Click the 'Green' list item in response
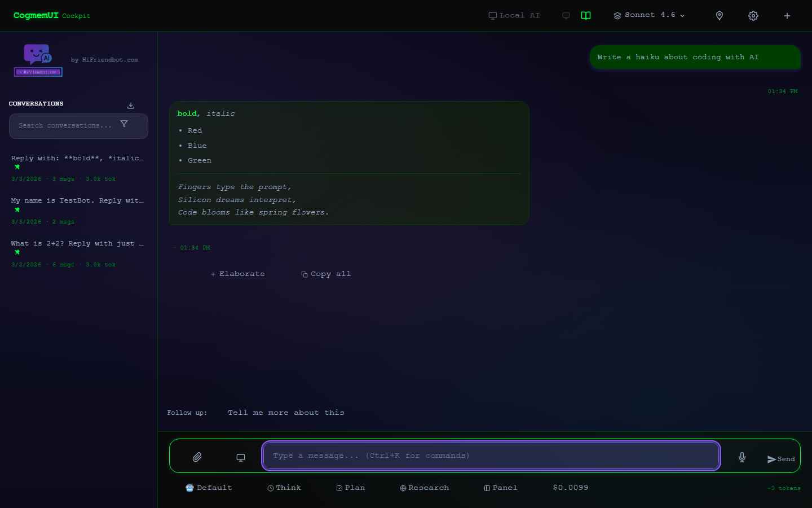 [200, 161]
